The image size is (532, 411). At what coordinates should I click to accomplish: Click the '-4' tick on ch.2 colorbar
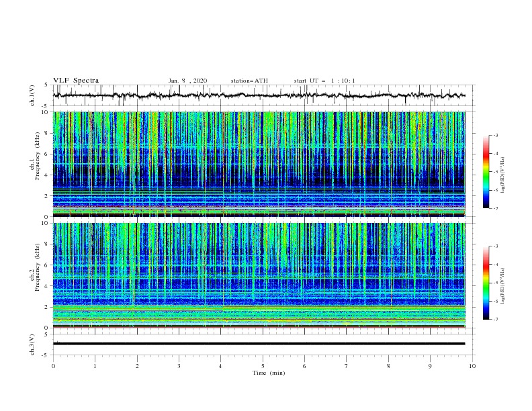[x=495, y=265]
